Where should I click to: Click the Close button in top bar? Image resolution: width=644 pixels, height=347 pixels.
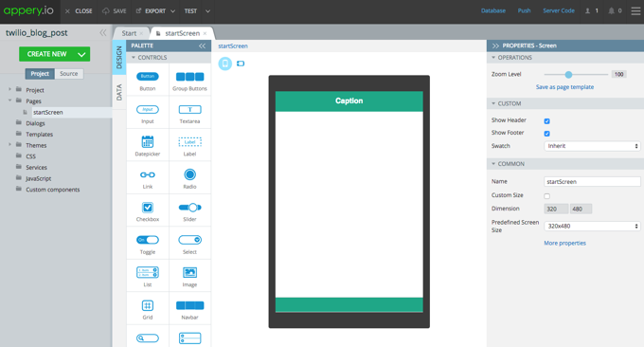coord(79,11)
